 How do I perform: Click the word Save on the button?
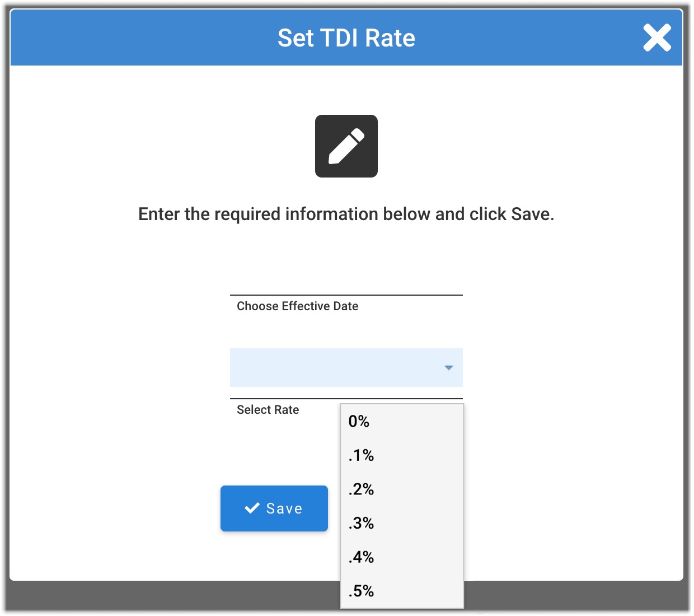[x=284, y=508]
